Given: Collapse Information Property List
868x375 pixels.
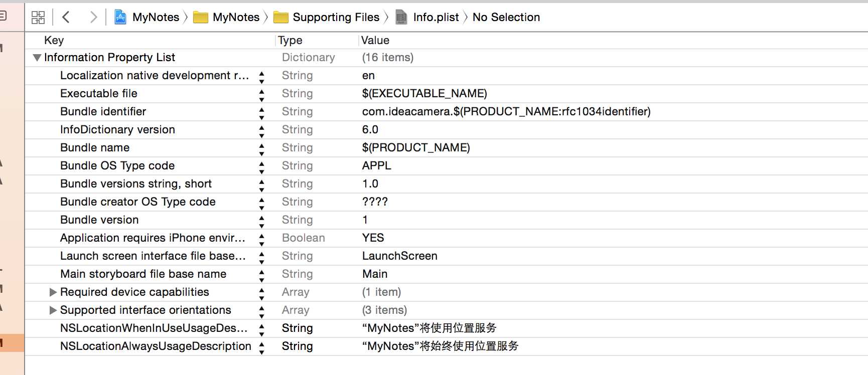Looking at the screenshot, I should (37, 58).
